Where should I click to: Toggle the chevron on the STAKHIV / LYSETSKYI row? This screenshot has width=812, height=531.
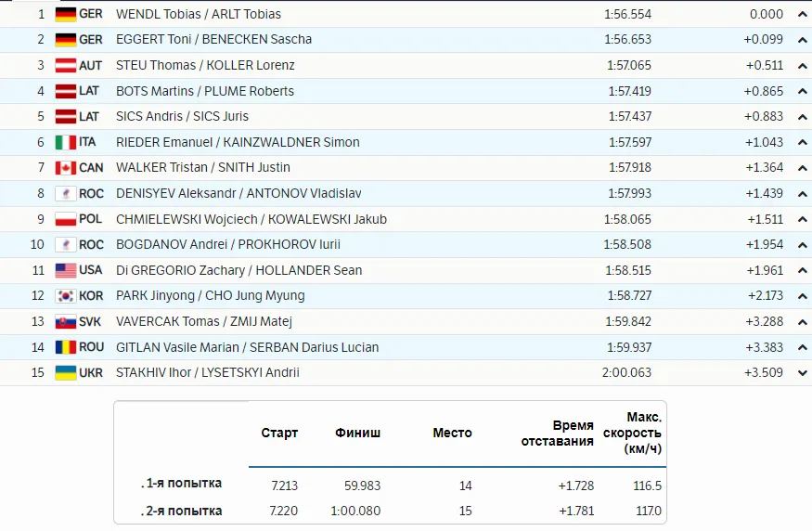click(x=802, y=372)
